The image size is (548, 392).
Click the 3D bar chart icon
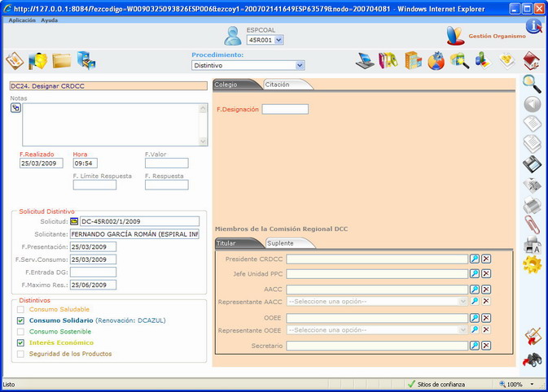tap(483, 61)
